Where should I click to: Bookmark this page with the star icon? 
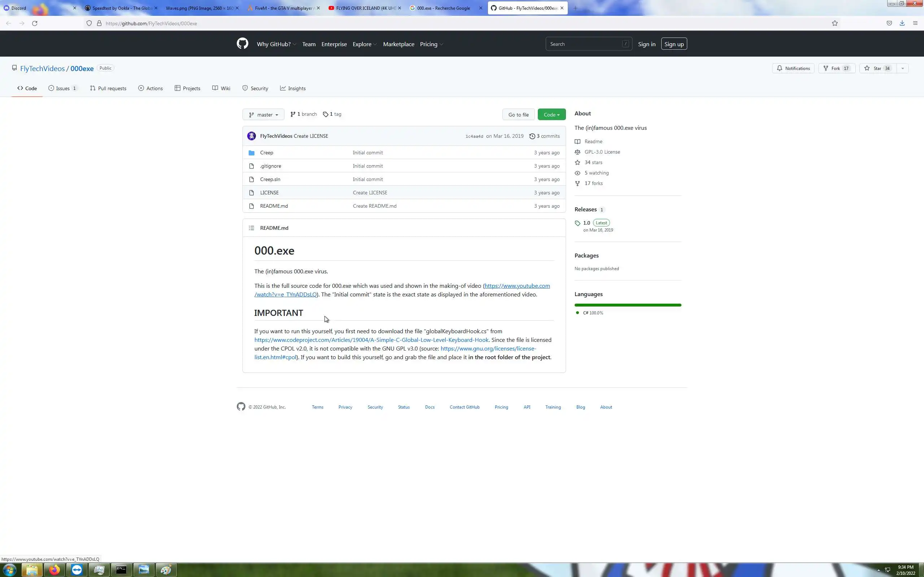834,23
